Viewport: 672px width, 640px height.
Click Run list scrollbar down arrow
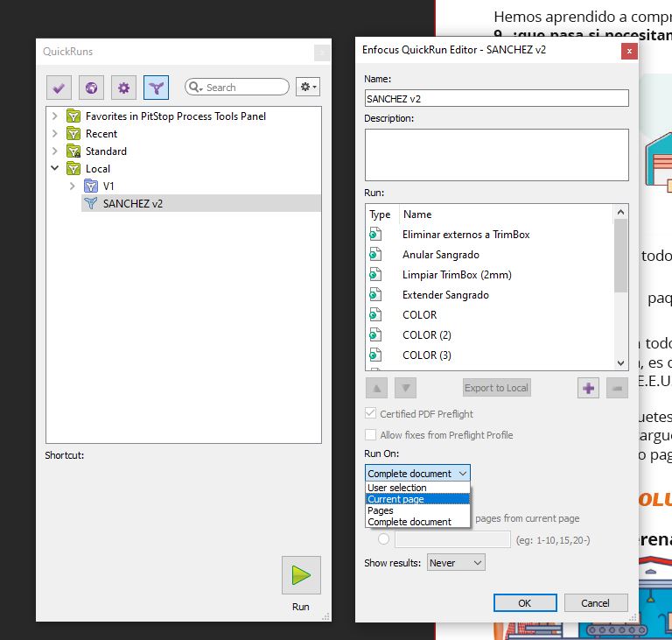click(x=620, y=362)
